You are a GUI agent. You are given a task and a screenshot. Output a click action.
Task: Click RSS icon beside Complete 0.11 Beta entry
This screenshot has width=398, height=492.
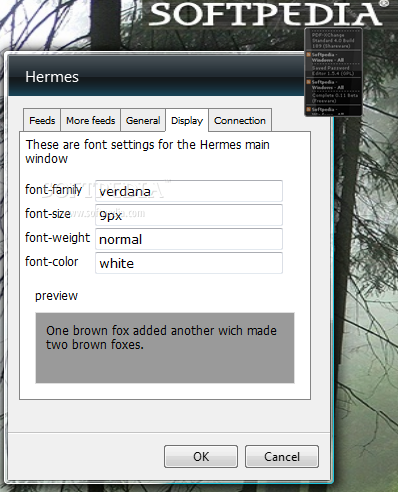pos(309,82)
